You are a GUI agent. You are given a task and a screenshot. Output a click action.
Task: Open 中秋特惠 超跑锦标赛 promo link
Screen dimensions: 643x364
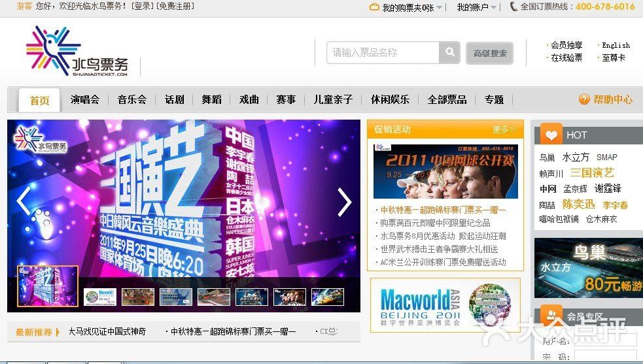(443, 210)
